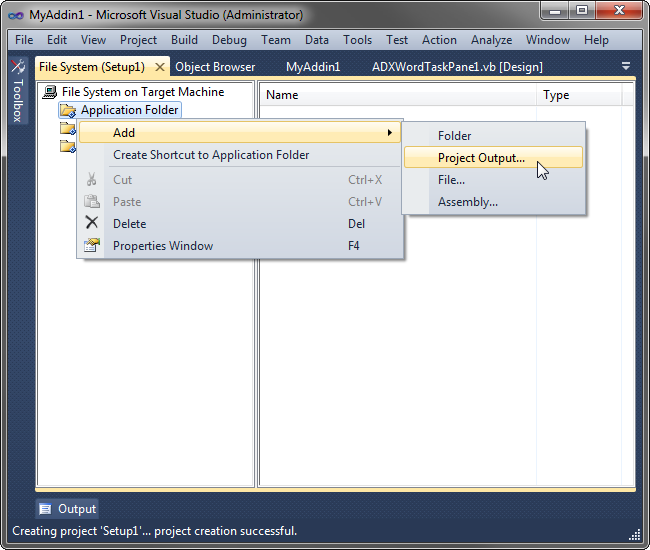650x550 pixels.
Task: Select File System on Target Machine node
Action: pyautogui.click(x=143, y=92)
